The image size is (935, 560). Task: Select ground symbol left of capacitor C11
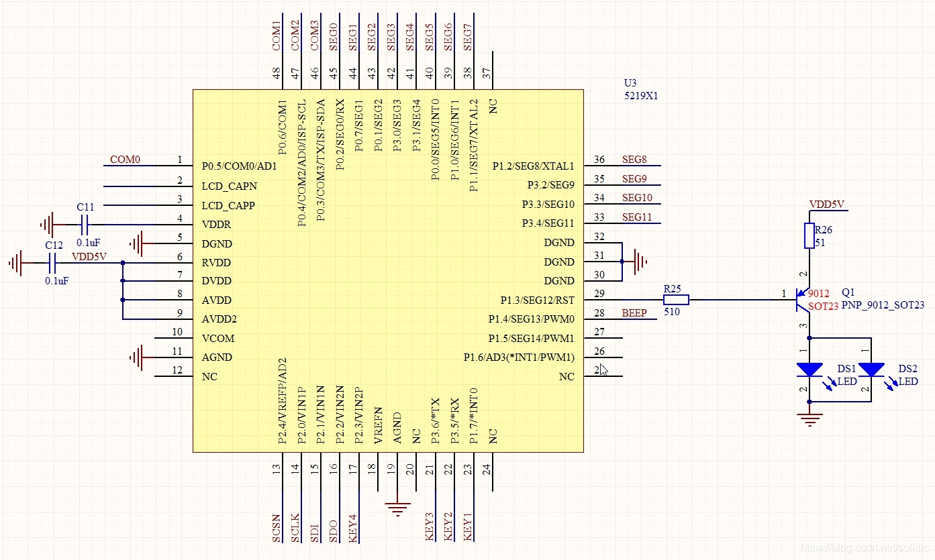coord(47,224)
